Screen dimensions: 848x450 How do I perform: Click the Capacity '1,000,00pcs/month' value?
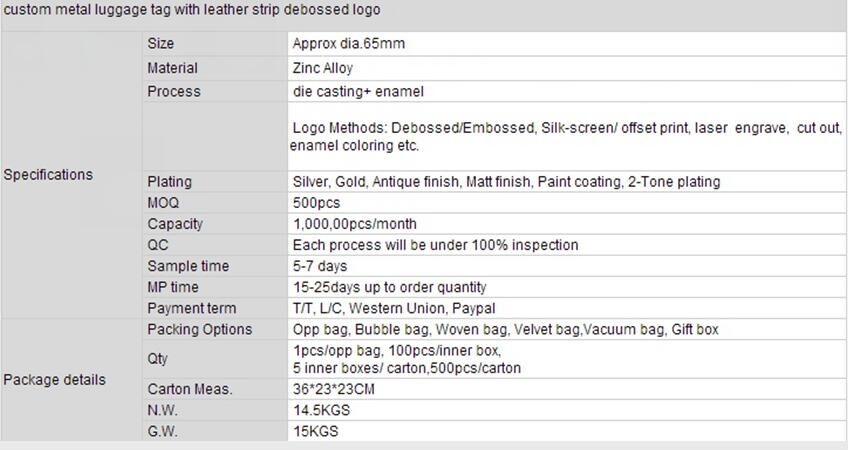point(355,224)
